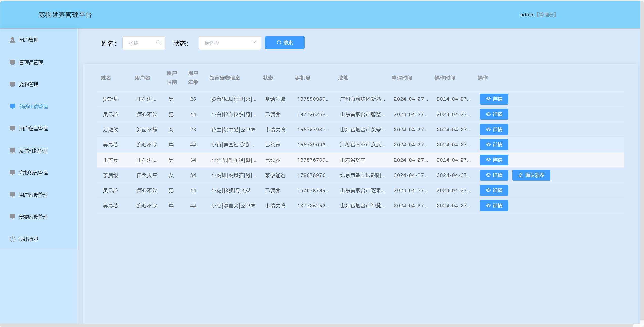644x327 pixels.
Task: View 详情 for 罗斯基's application
Action: (494, 99)
